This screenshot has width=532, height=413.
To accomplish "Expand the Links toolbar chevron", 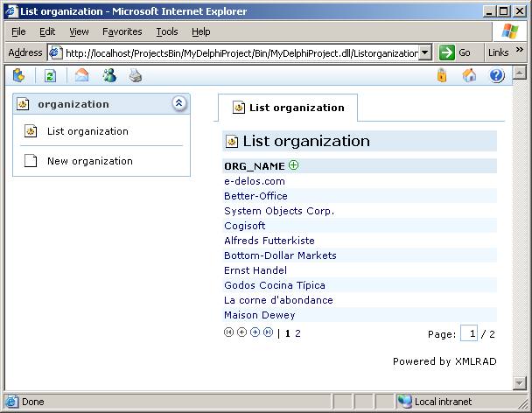I will pos(520,52).
